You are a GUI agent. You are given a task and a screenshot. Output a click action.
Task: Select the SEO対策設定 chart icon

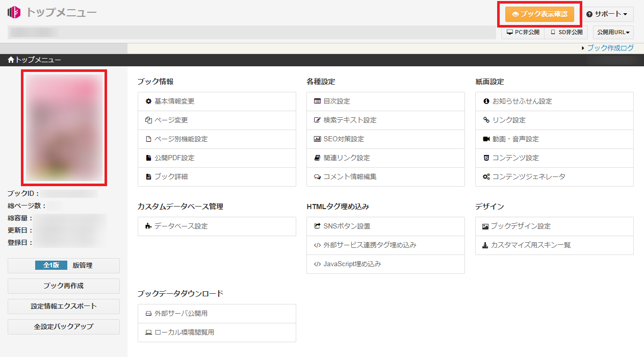[317, 139]
